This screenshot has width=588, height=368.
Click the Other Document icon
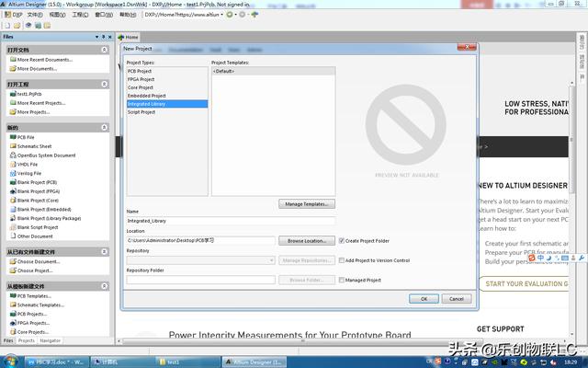[x=13, y=236]
